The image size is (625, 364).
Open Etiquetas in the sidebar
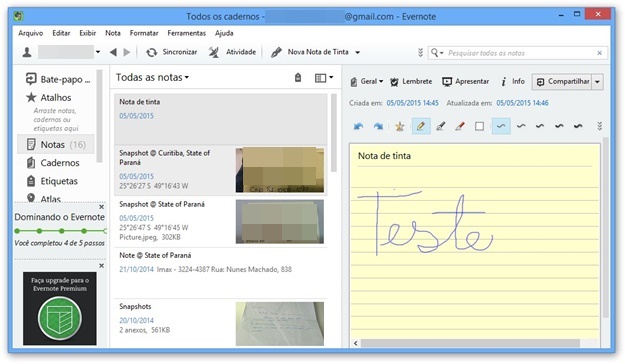point(52,181)
